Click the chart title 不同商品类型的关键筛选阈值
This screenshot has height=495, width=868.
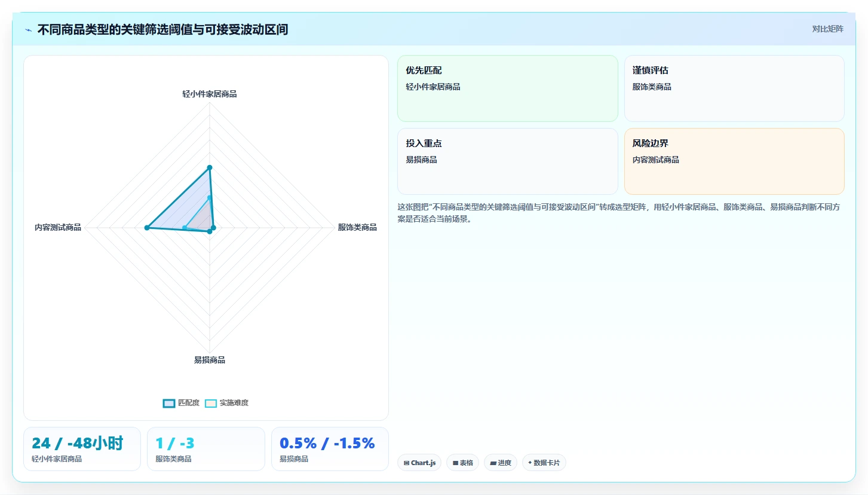click(x=162, y=29)
